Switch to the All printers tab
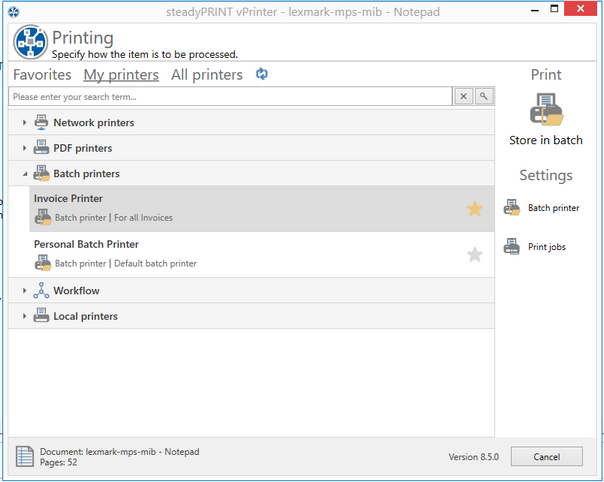Image resolution: width=604 pixels, height=482 pixels. click(207, 75)
